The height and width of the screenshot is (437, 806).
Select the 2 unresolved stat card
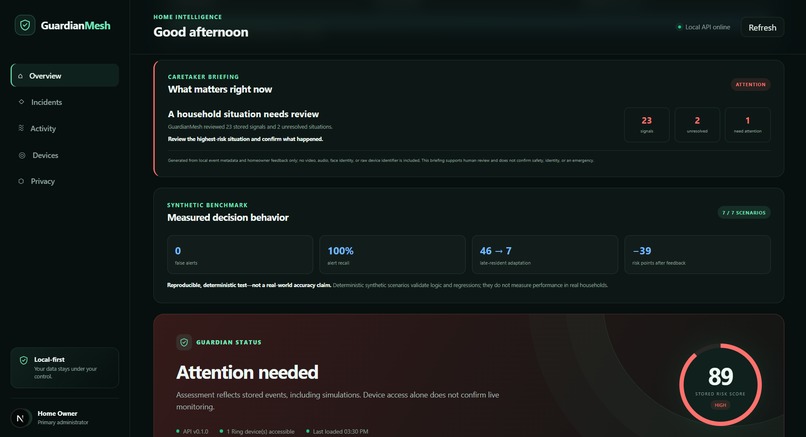coord(697,124)
